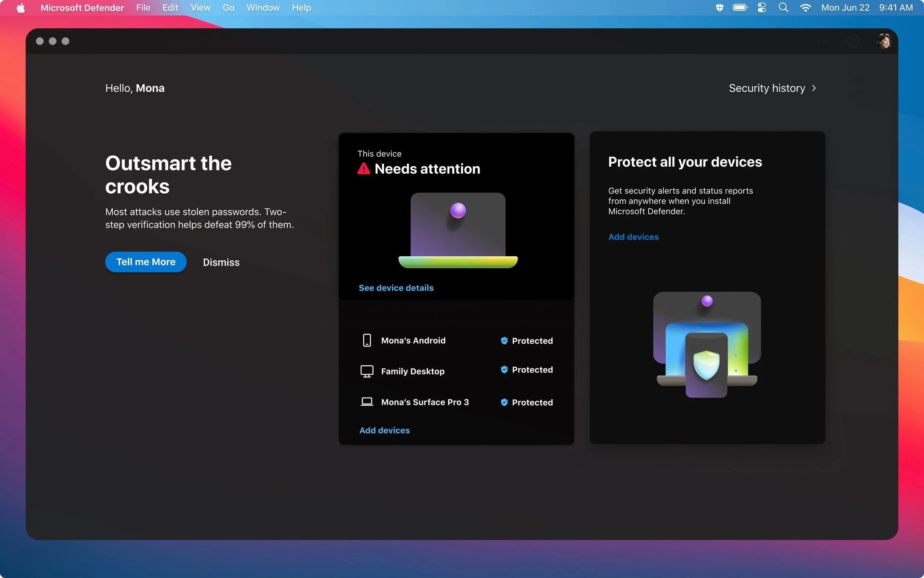Open the Mona profile avatar

[883, 41]
